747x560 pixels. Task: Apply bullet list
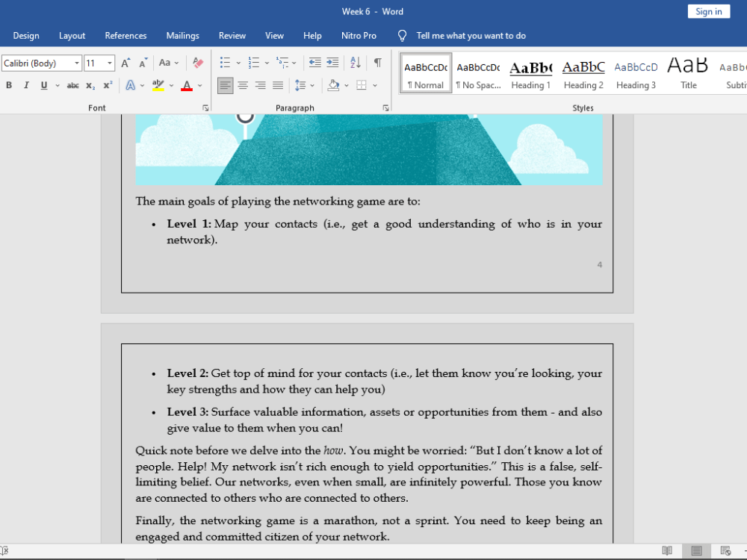pyautogui.click(x=225, y=63)
